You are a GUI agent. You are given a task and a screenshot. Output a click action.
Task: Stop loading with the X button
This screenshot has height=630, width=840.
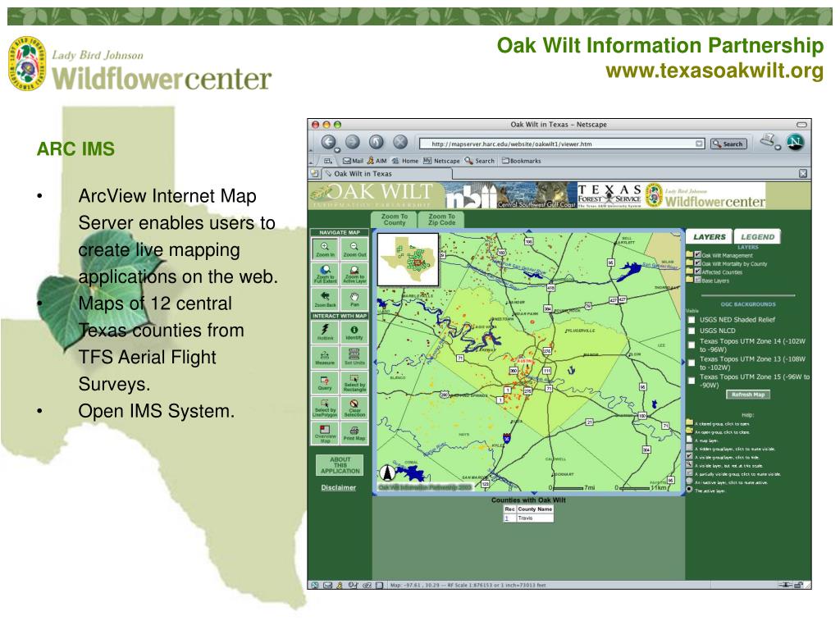pyautogui.click(x=400, y=142)
